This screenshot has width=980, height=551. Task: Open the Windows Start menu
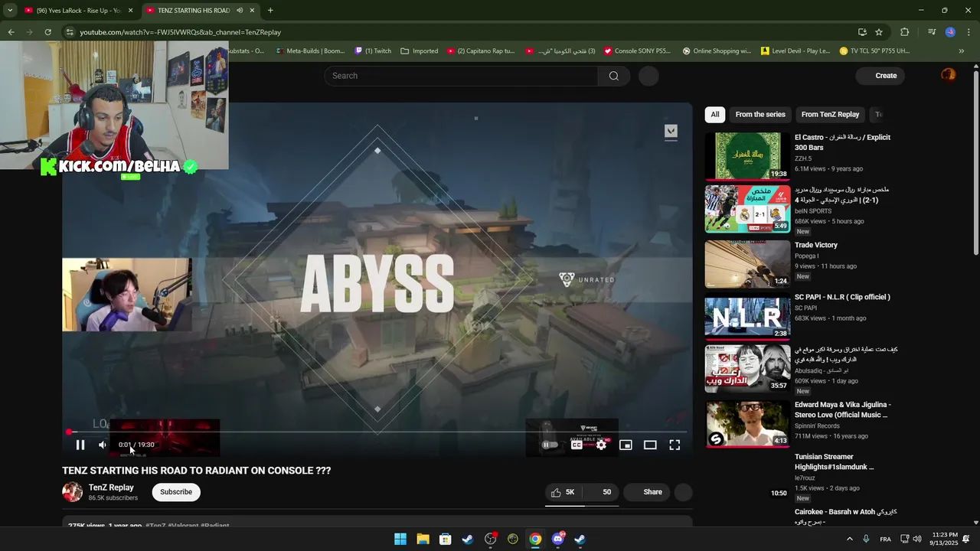point(400,539)
